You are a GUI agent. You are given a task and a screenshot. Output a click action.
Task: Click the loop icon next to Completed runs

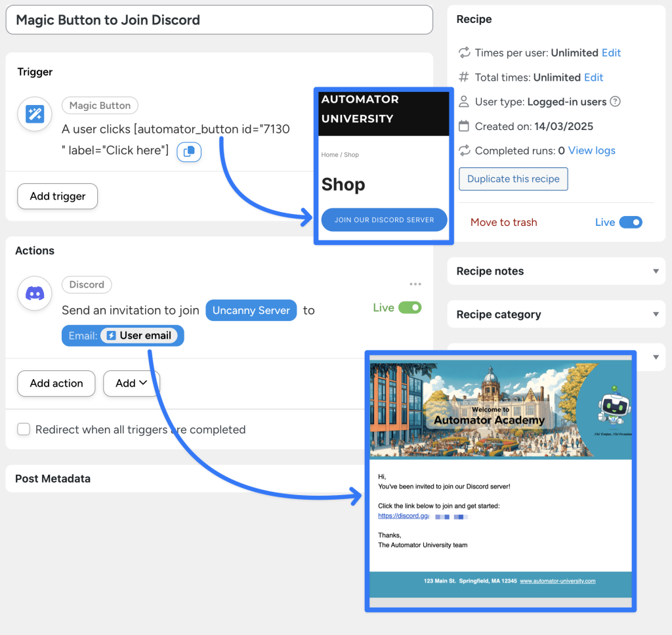[464, 150]
